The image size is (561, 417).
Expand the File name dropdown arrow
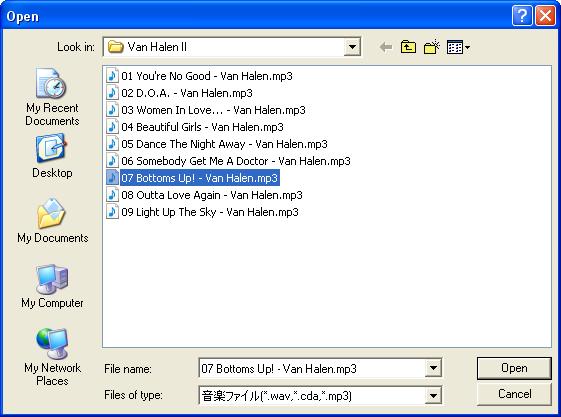coord(433,368)
